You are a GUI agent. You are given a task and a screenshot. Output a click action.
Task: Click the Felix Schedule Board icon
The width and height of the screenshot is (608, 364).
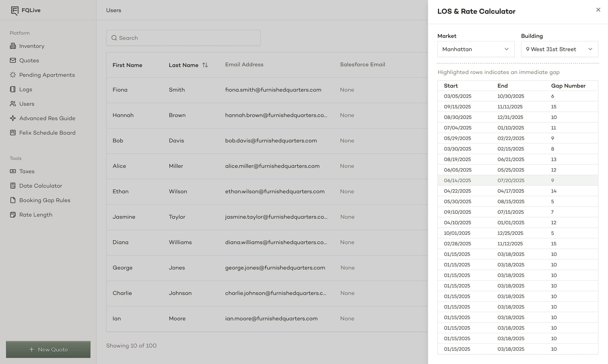(x=13, y=133)
